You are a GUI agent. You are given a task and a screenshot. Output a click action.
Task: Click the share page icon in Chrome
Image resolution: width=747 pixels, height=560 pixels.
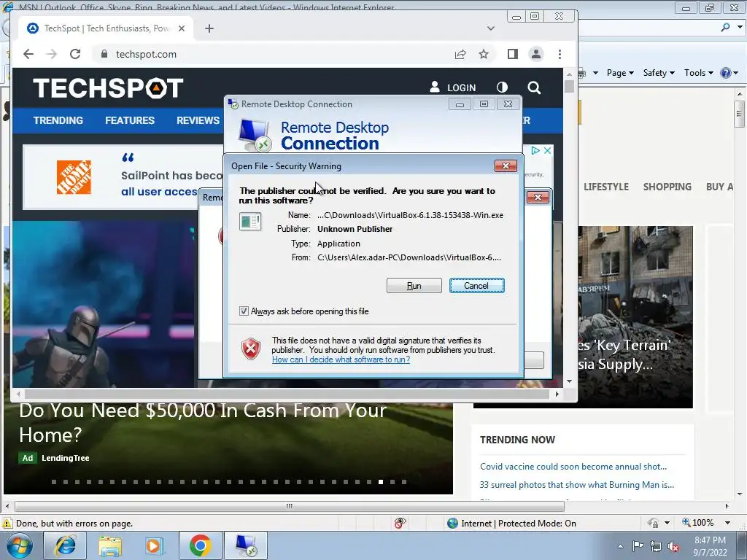460,54
